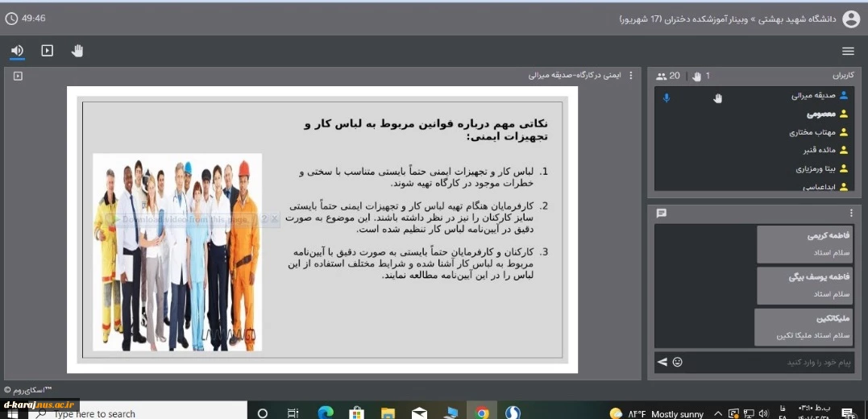Click the chat bubble icon above the messages
This screenshot has width=868, height=419.
(x=661, y=213)
